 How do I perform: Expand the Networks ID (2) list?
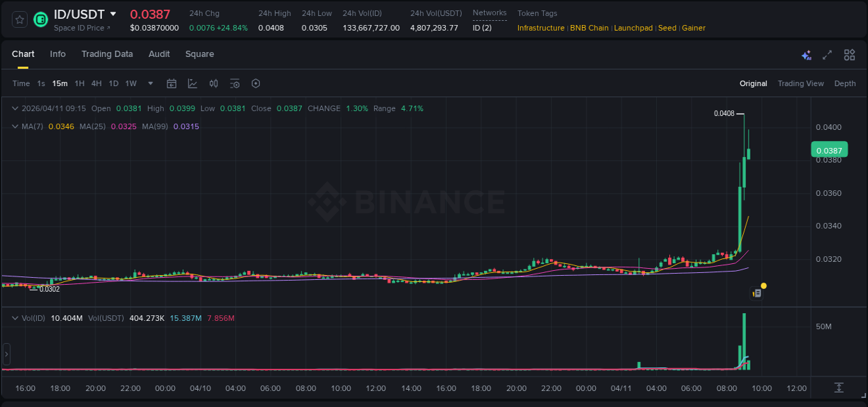[482, 28]
